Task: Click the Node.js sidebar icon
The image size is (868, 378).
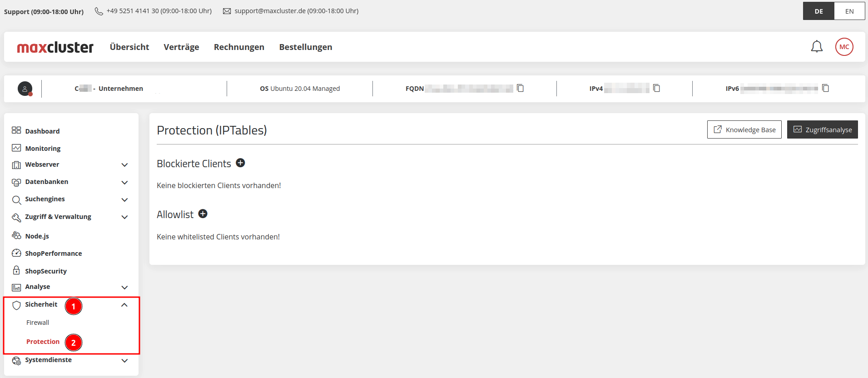Action: (16, 235)
